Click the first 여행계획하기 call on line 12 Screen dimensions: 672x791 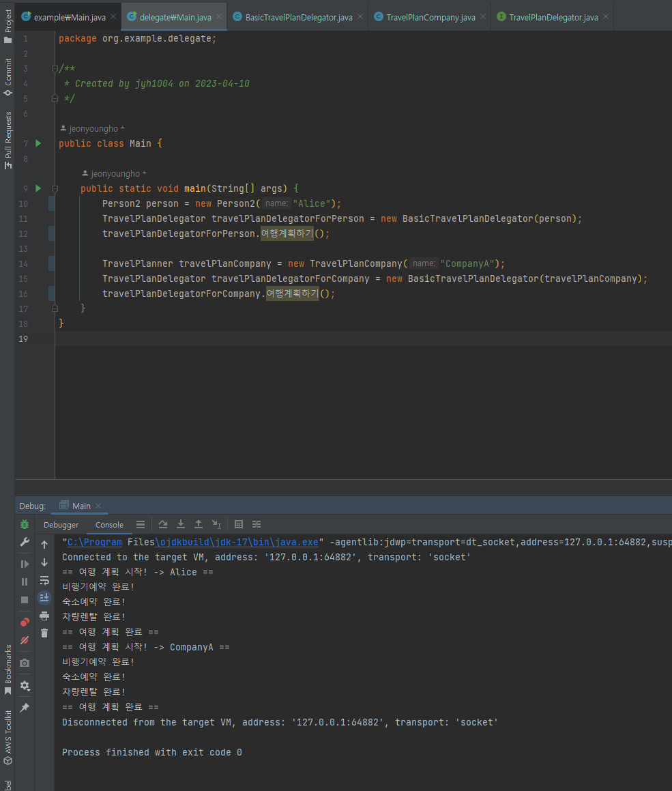(x=287, y=233)
